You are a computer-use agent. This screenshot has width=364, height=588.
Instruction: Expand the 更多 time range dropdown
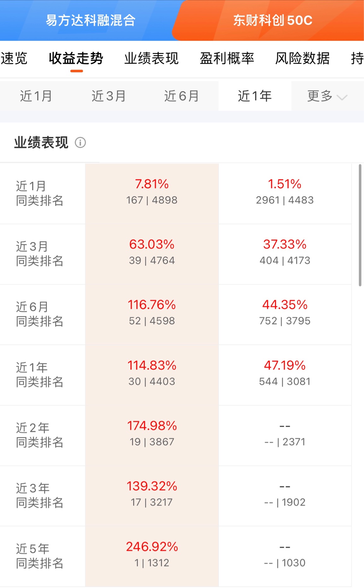pyautogui.click(x=327, y=96)
